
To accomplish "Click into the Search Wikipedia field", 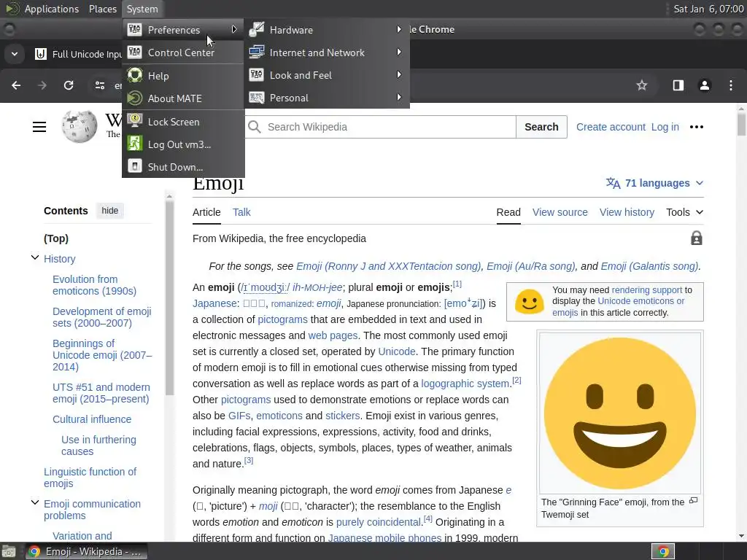I will (x=381, y=127).
